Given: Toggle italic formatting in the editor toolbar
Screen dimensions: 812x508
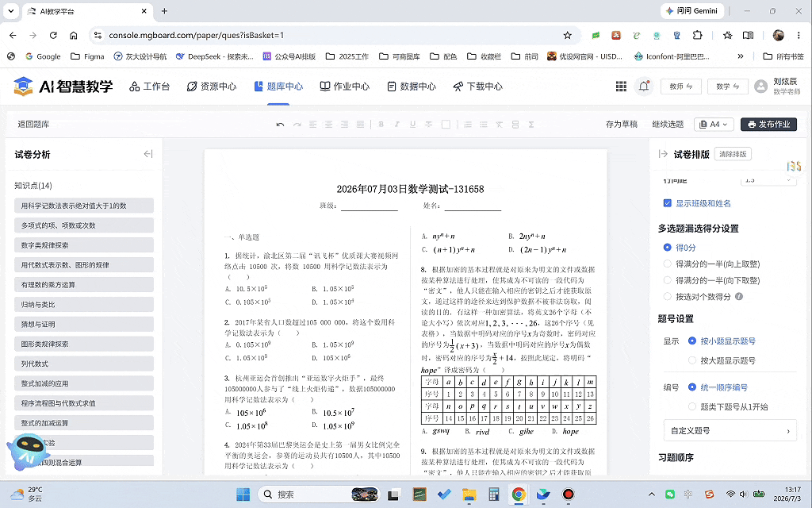Looking at the screenshot, I should (396, 125).
